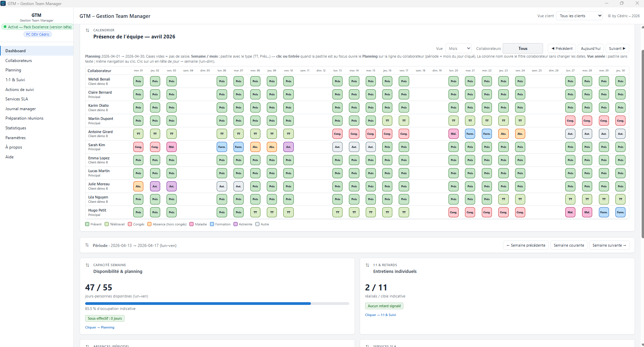This screenshot has height=347, width=644.
Task: Go to Planning in the sidebar
Action: [x=13, y=70]
